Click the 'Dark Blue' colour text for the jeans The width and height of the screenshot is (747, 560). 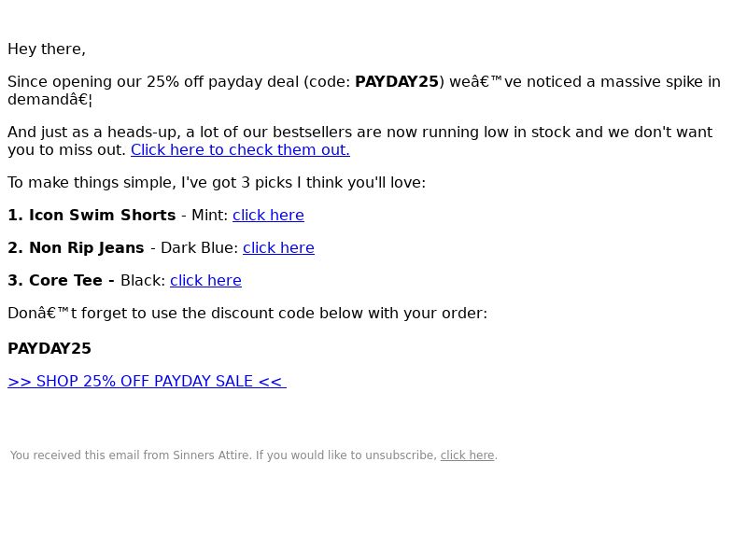click(x=197, y=248)
